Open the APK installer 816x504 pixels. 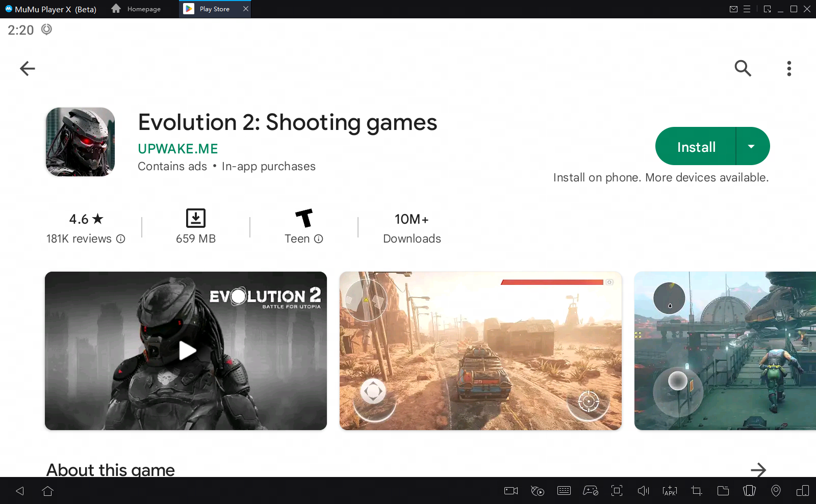pyautogui.click(x=669, y=491)
